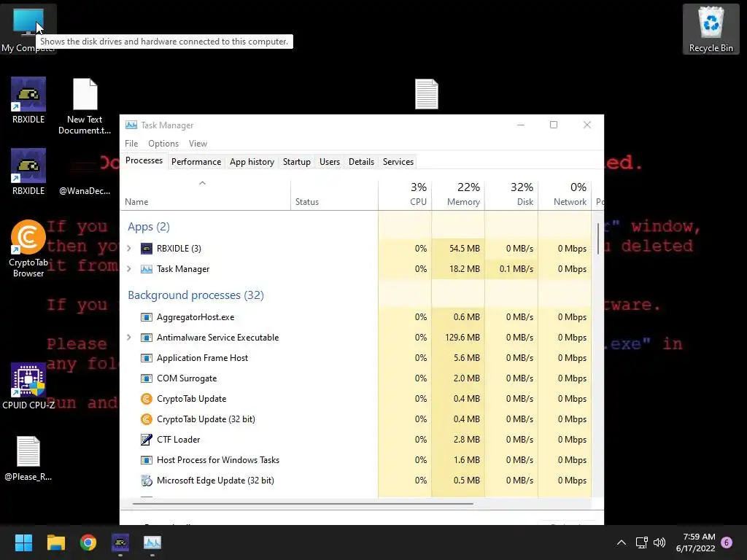Screen dimensions: 747x560
Task: Sort processes by the Name column
Action: click(205, 195)
